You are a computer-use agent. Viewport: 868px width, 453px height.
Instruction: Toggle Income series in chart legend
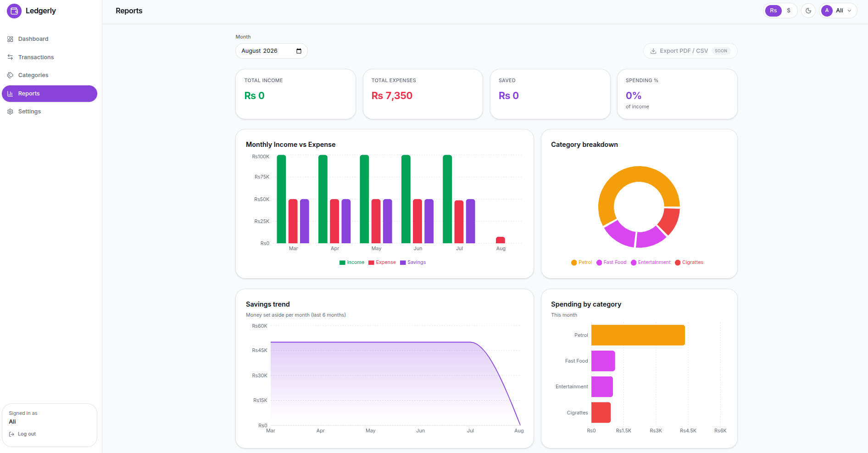pyautogui.click(x=352, y=263)
